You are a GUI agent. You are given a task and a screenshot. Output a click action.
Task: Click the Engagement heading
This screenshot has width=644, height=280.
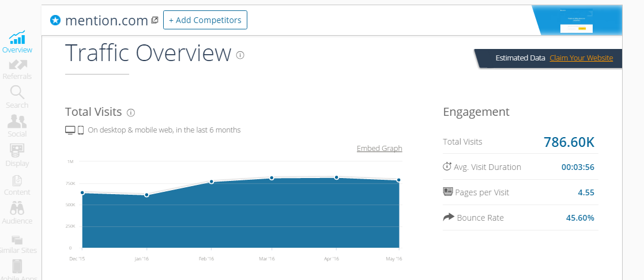pos(476,112)
